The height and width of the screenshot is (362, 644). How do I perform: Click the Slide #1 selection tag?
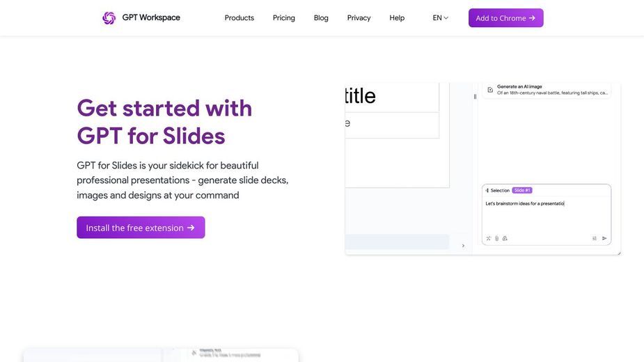click(x=522, y=190)
